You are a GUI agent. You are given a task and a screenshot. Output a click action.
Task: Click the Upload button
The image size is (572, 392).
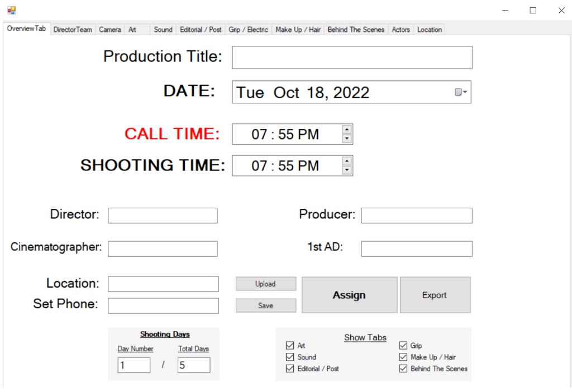point(265,284)
